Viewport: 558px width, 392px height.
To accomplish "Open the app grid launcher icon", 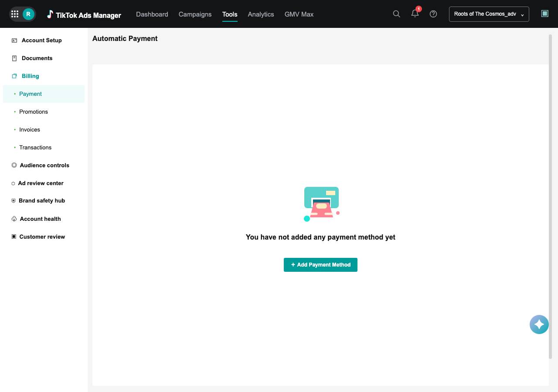I will (x=15, y=14).
